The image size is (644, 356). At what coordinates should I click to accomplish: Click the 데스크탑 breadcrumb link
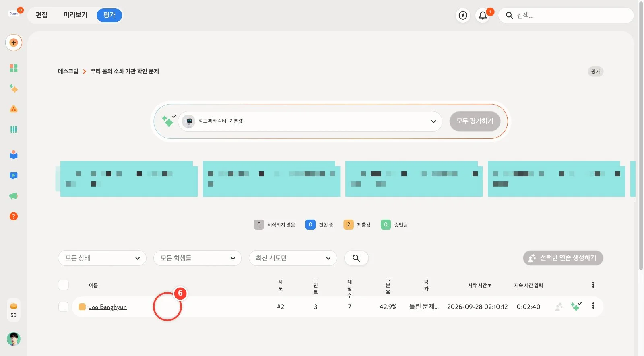[x=68, y=71]
